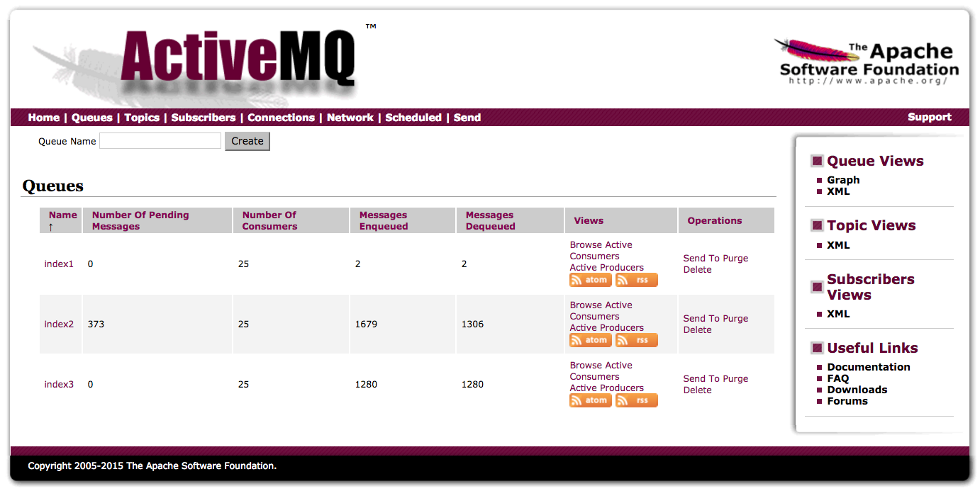The height and width of the screenshot is (491, 980).
Task: Purge the index1 queue
Action: pyautogui.click(x=735, y=258)
